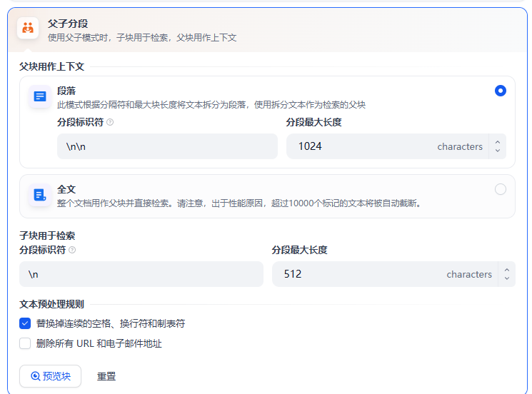Image resolution: width=532 pixels, height=394 pixels.
Task: Click the 1024 max length input field
Action: [387, 146]
